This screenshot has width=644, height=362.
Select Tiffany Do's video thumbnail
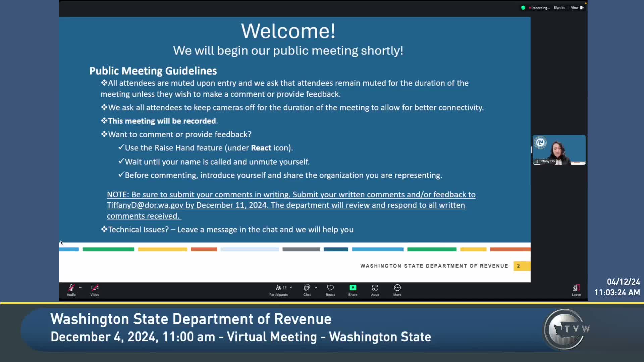(559, 150)
